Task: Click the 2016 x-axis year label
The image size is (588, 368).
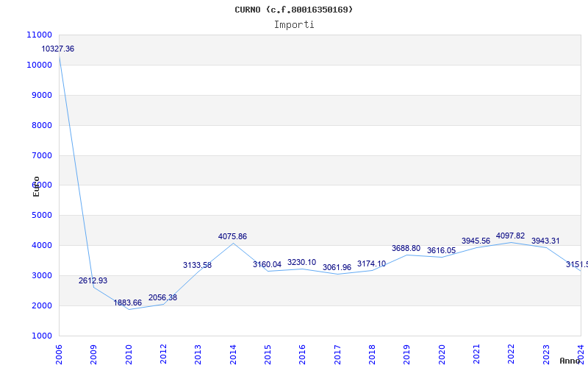Action: pyautogui.click(x=303, y=355)
